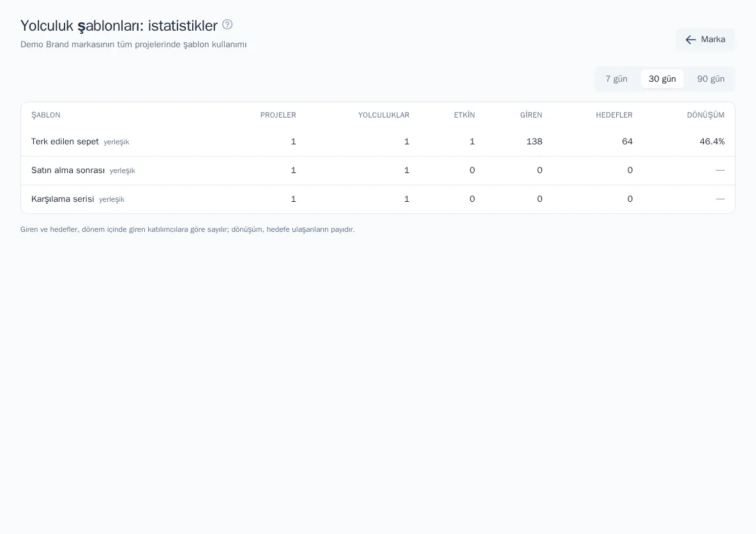Open the Terk edilen sepet template row
This screenshot has height=534, width=756.
pyautogui.click(x=377, y=142)
